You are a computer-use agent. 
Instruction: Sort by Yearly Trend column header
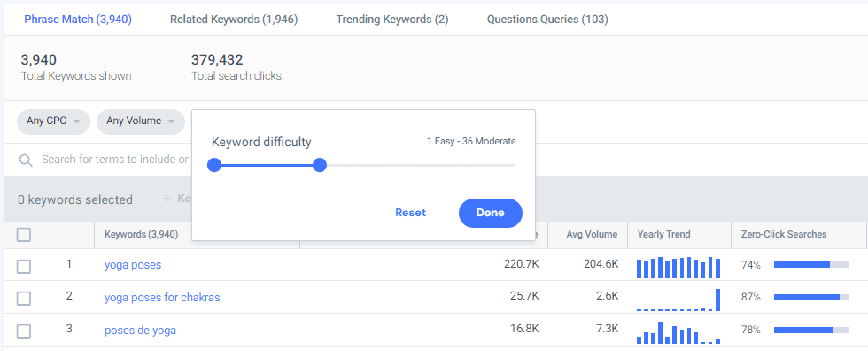coord(663,235)
